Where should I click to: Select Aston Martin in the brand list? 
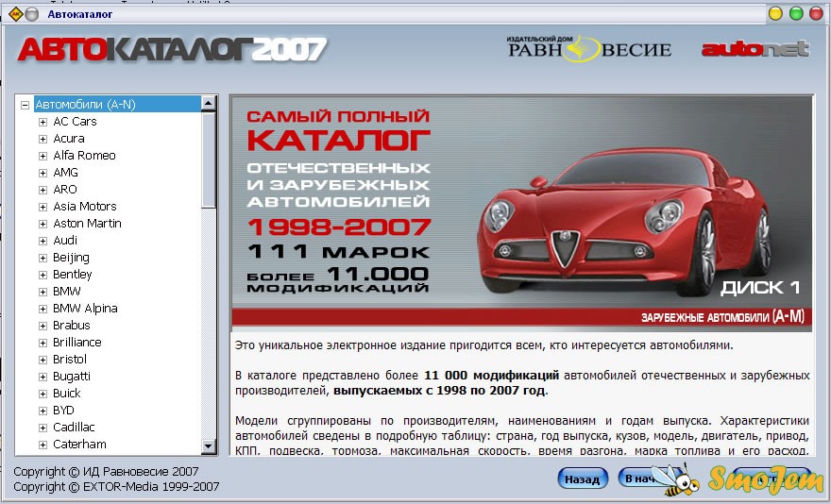tap(88, 223)
